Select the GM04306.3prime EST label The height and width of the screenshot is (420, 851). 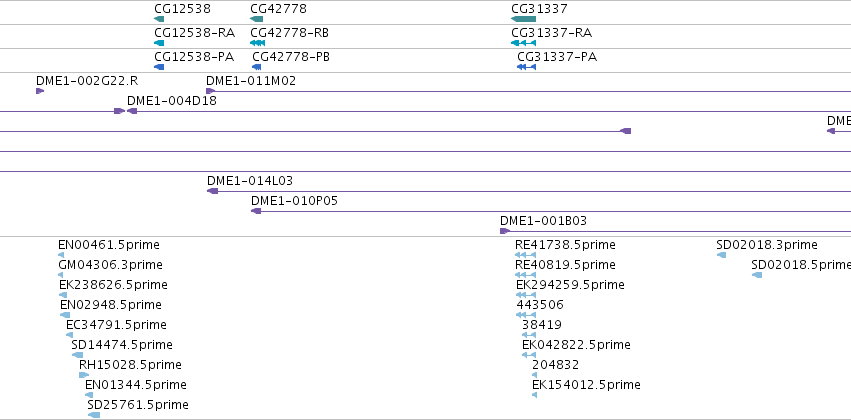click(x=110, y=265)
